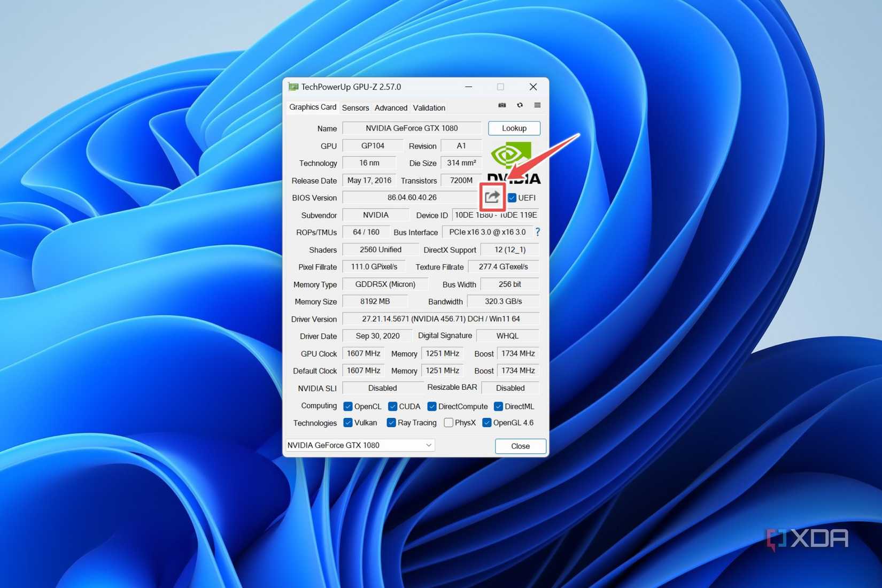Toggle the Ray Tracing checkbox
The image size is (882, 588).
click(391, 423)
